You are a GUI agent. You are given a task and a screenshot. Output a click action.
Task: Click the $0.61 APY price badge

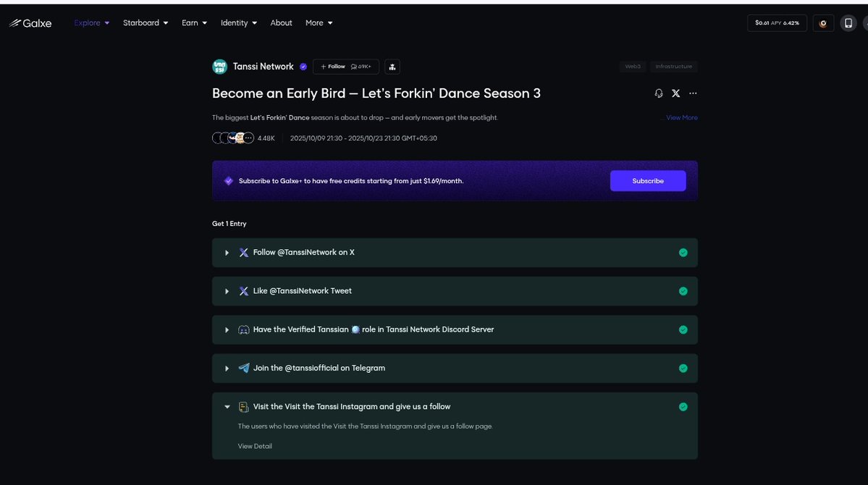click(x=777, y=22)
